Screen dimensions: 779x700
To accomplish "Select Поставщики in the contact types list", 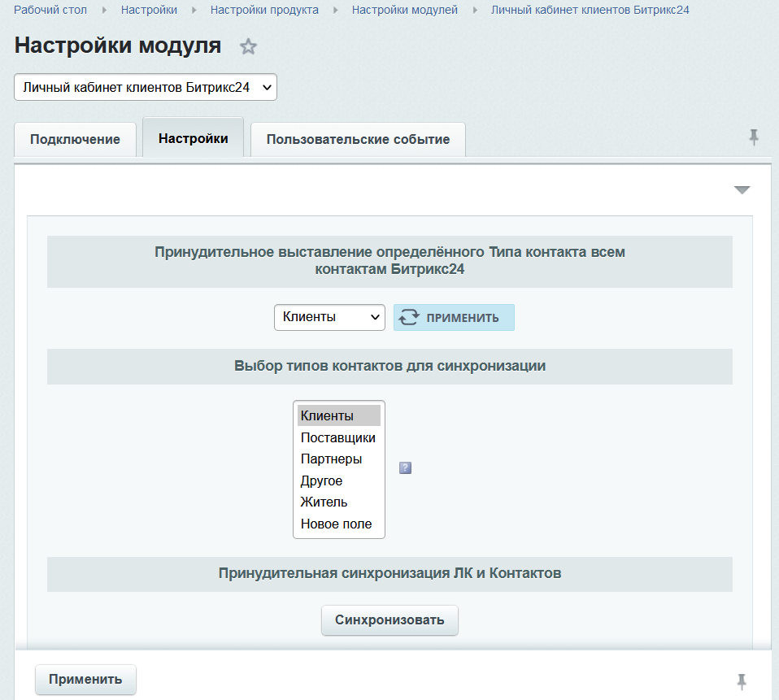I will [337, 437].
